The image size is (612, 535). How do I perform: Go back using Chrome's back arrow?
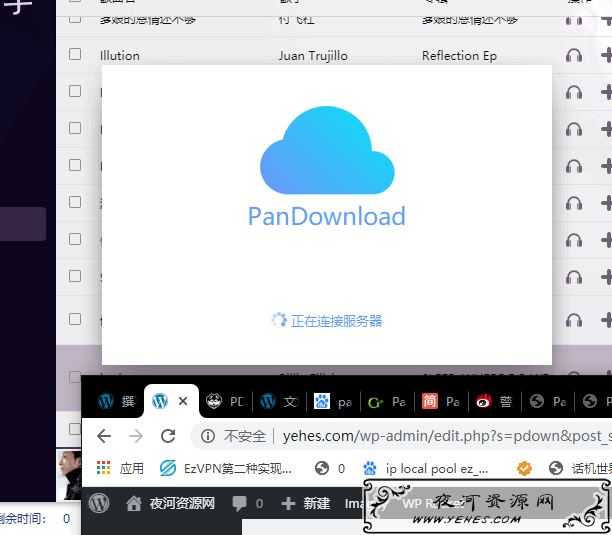coord(104,436)
